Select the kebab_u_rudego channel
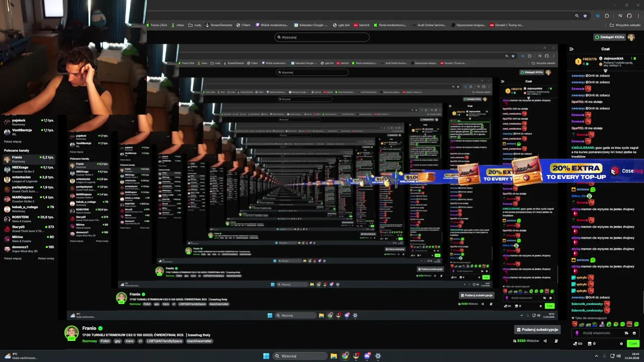Viewport: 644px width, 362px height. point(29,209)
